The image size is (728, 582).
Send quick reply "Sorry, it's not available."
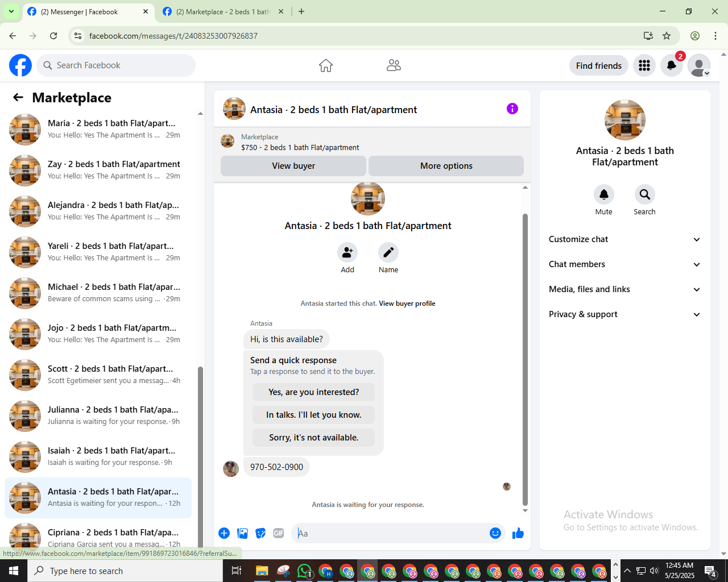pyautogui.click(x=314, y=438)
